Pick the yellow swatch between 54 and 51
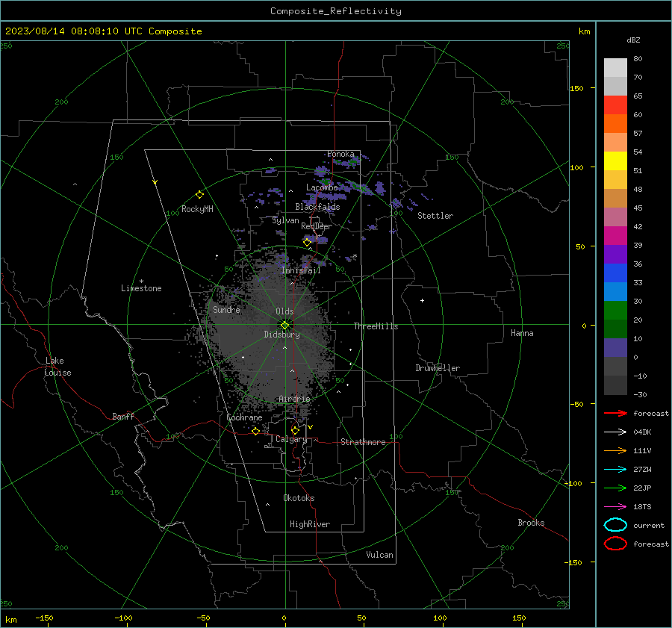The width and height of the screenshot is (672, 628). (615, 161)
